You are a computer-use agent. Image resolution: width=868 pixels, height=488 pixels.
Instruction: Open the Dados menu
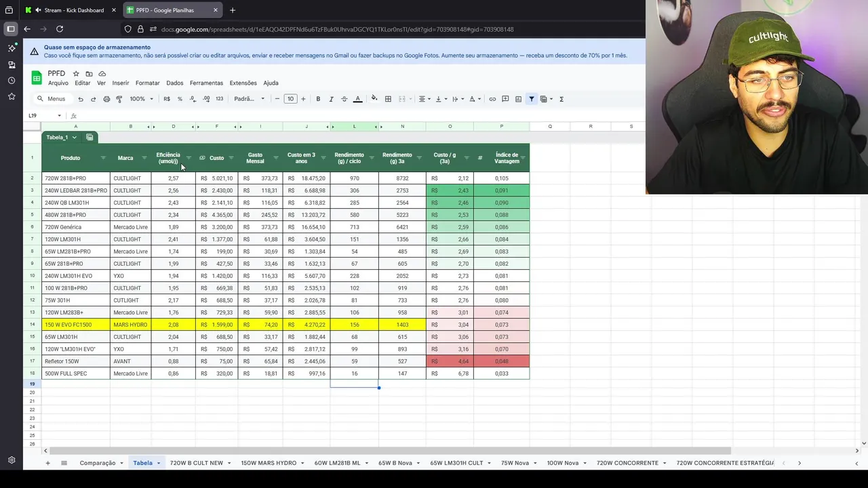175,83
